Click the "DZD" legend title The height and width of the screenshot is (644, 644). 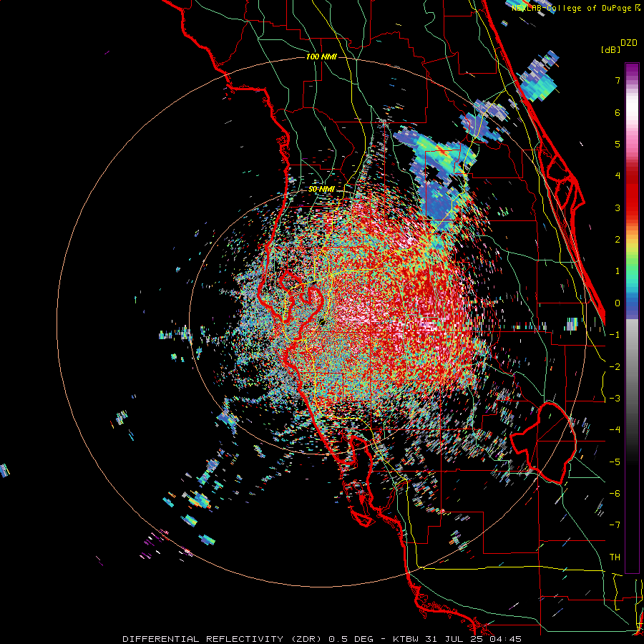[x=629, y=43]
